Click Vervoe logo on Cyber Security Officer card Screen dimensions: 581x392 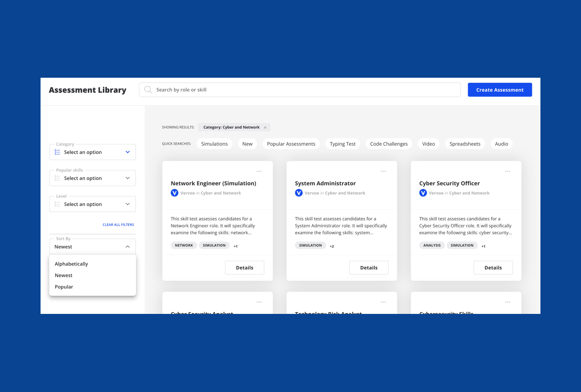tap(423, 193)
